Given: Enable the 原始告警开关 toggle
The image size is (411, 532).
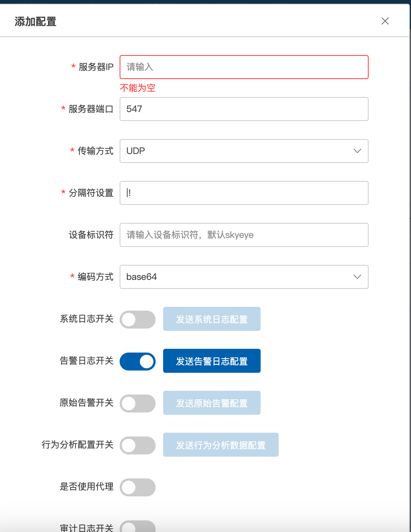Looking at the screenshot, I should pyautogui.click(x=138, y=403).
